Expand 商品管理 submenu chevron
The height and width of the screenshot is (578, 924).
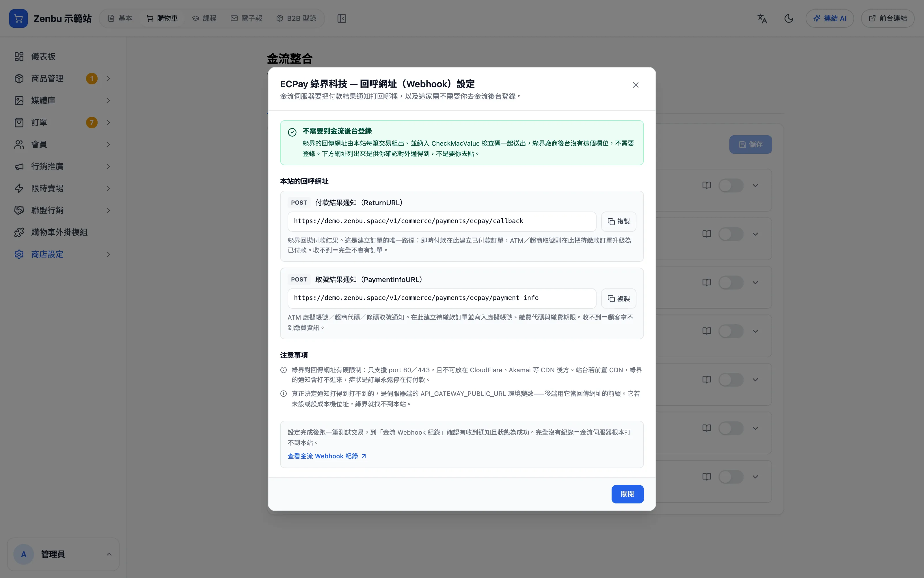coord(109,79)
